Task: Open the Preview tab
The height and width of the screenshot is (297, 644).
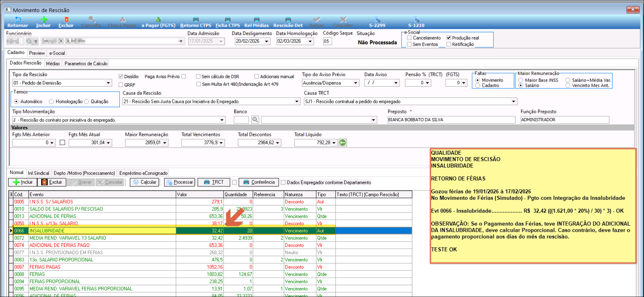Action: click(37, 53)
